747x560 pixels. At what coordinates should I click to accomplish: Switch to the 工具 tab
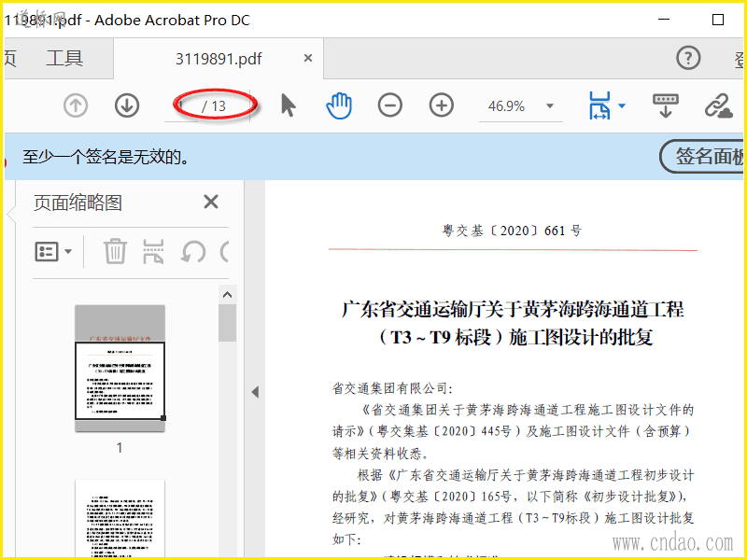(64, 59)
